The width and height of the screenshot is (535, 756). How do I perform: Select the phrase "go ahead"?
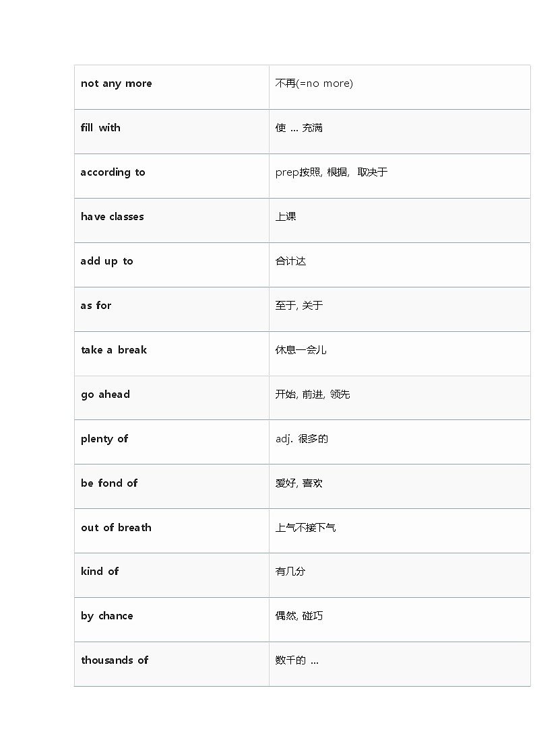(x=105, y=394)
